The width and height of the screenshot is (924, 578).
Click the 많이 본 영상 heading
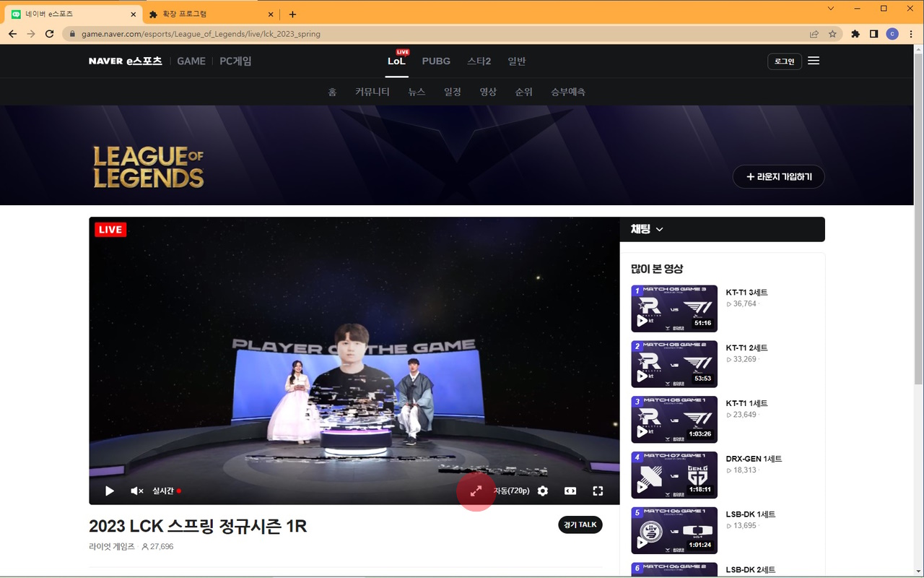point(657,269)
